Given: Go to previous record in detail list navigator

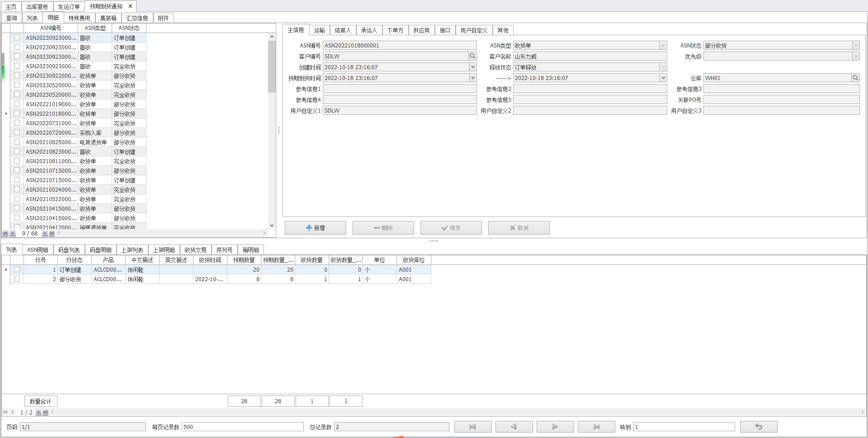Looking at the screenshot, I should (12, 412).
